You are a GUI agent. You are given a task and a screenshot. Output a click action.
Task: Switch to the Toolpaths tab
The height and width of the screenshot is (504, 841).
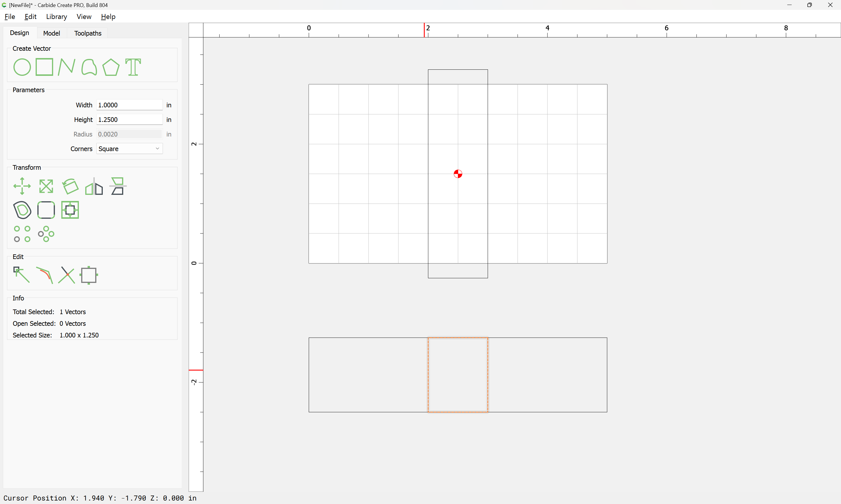click(x=88, y=33)
